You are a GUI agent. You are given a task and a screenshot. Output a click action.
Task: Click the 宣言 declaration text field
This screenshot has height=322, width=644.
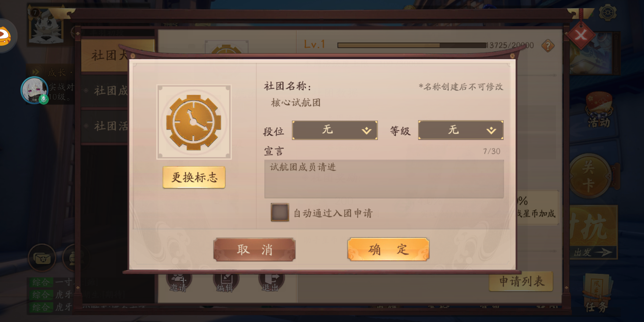tap(384, 179)
